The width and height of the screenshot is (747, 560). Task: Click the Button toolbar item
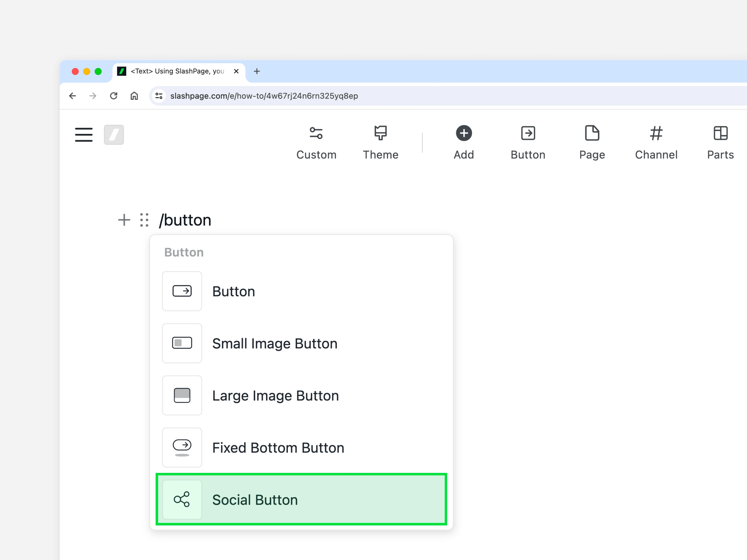[x=528, y=143]
